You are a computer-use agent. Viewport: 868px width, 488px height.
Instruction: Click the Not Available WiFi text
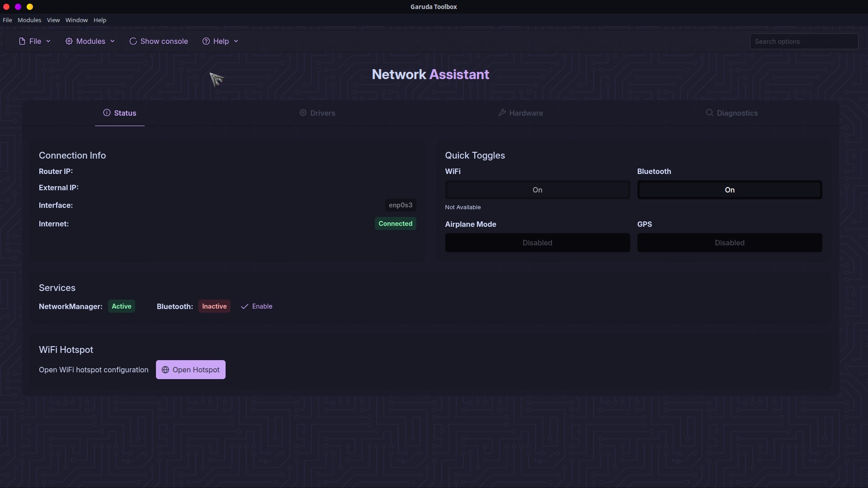[x=463, y=207]
